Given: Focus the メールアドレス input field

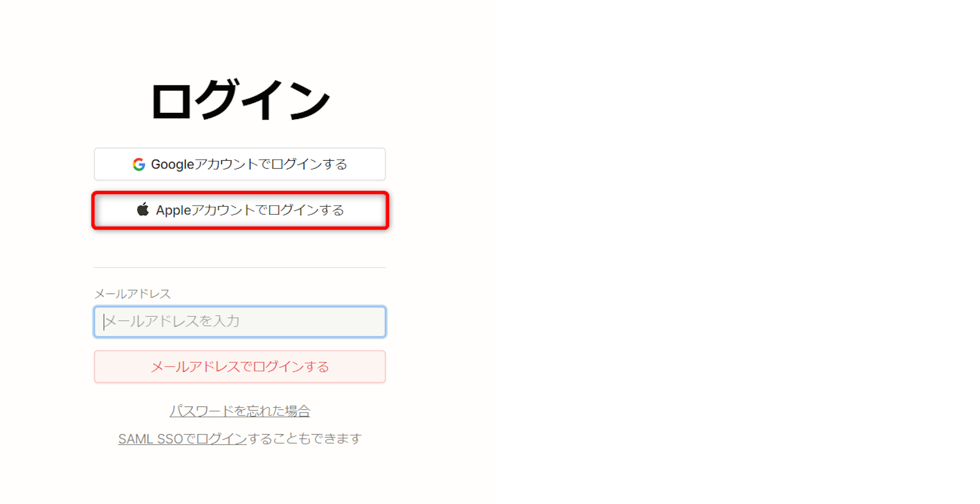Looking at the screenshot, I should [x=240, y=321].
